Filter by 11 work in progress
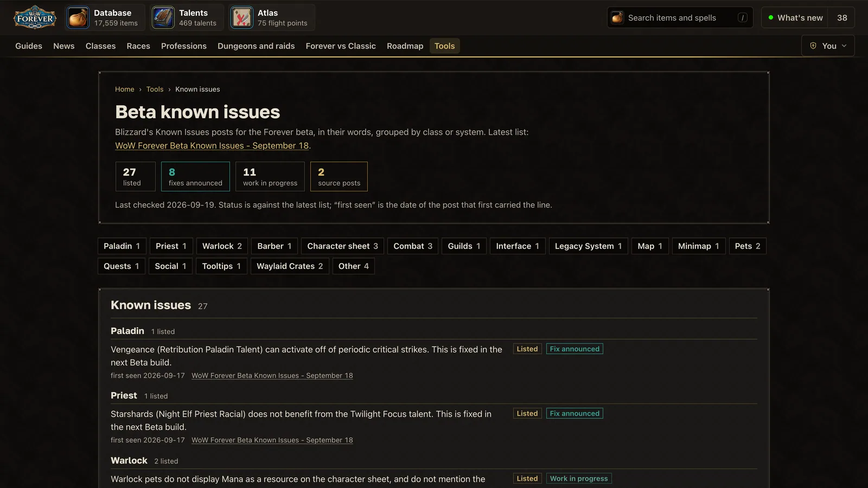868x488 pixels. point(270,176)
